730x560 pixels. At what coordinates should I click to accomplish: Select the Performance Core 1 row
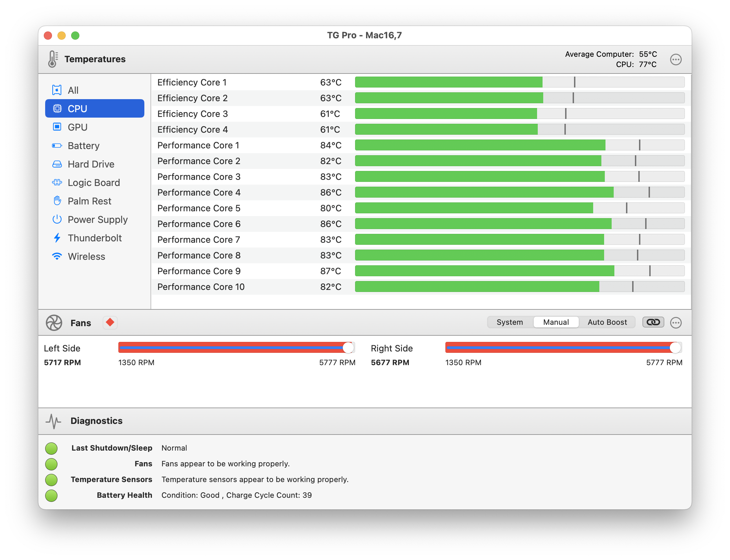pos(421,145)
